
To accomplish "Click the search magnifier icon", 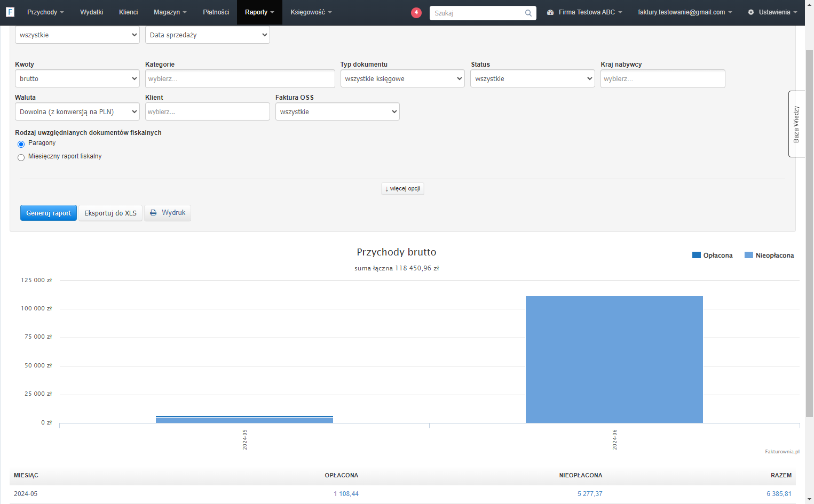I will pyautogui.click(x=528, y=13).
